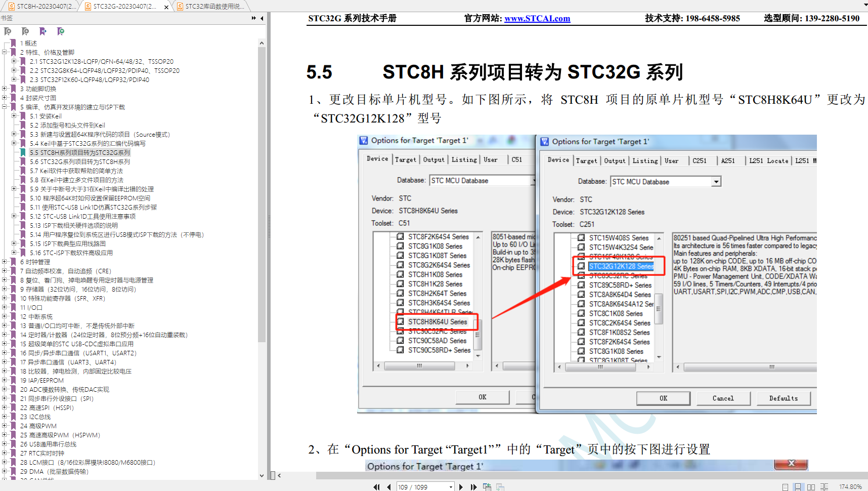Click bookmarks panel scrollbar down arrow
This screenshot has height=491, width=868.
[x=262, y=475]
